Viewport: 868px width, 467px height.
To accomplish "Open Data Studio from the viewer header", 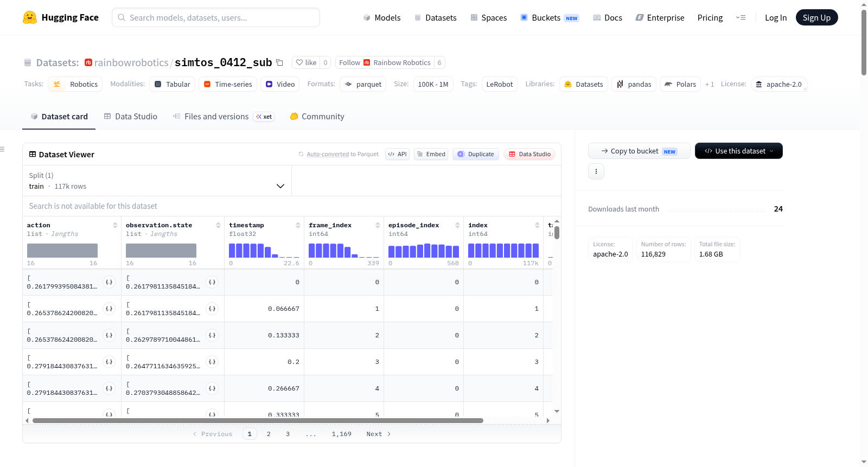I will (x=529, y=154).
